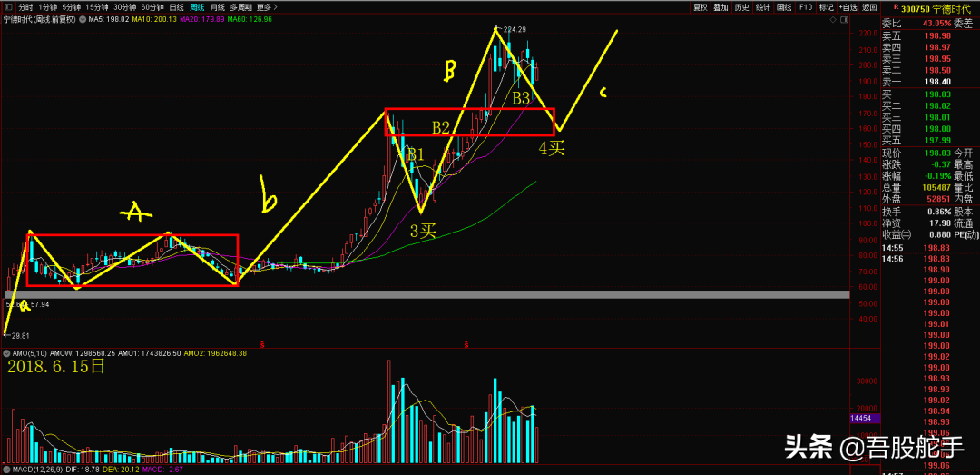This screenshot has height=475, width=980.
Task: Click DEA: 20.12 value label
Action: point(120,468)
